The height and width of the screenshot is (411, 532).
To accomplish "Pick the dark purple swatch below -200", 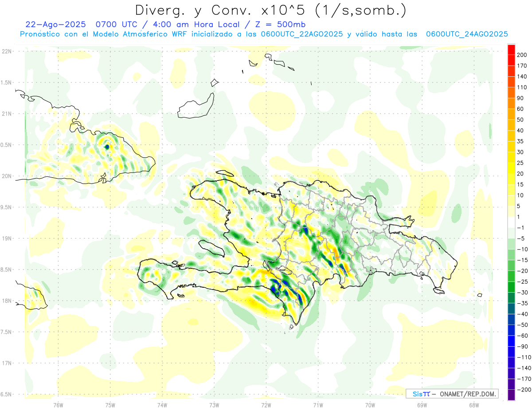I will click(x=511, y=395).
